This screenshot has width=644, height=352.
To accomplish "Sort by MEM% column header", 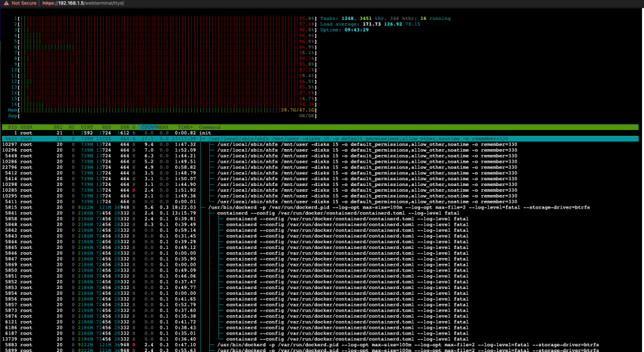I will 163,127.
